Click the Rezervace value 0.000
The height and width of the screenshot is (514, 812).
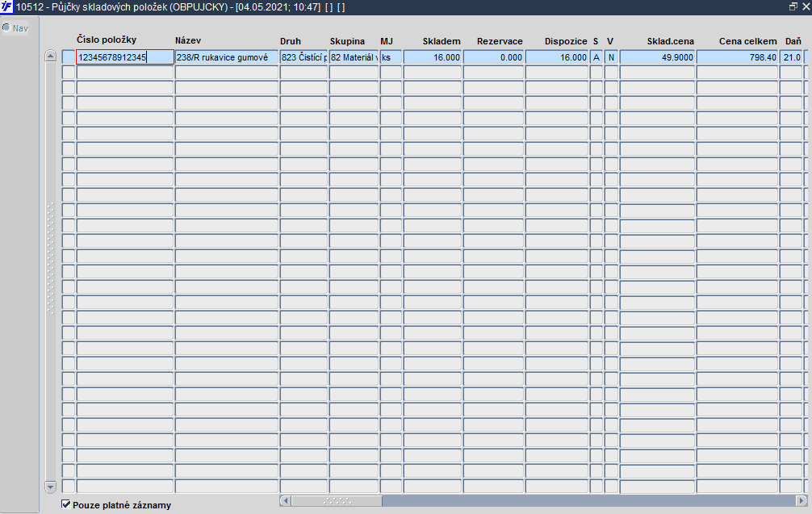click(x=493, y=57)
